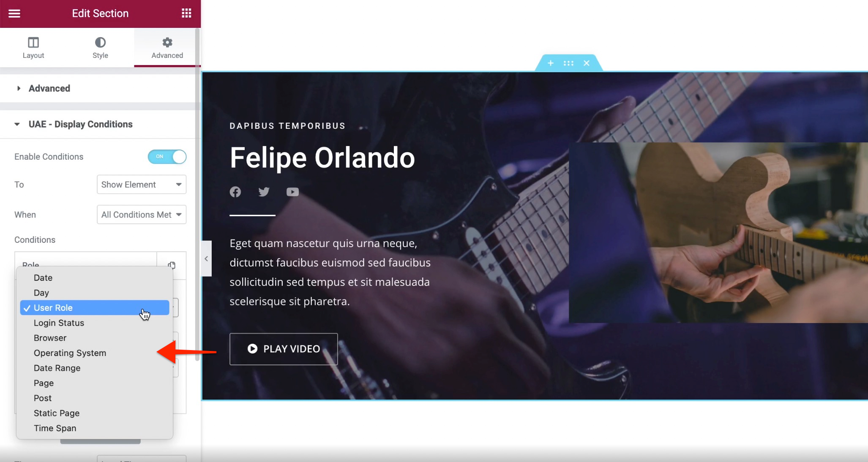Open When dropdown All Conditions Met

pos(141,215)
